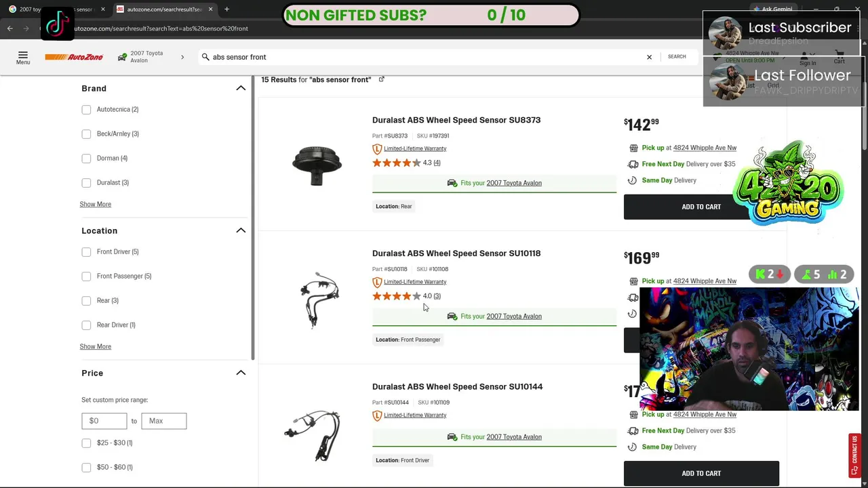Viewport: 868px width, 488px height.
Task: Open Duralast ABS Wheel Speed Sensor SU10118 link
Action: coord(456,253)
